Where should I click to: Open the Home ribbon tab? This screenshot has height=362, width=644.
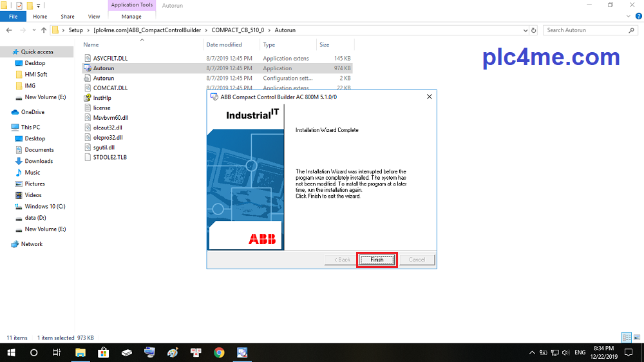click(40, 17)
